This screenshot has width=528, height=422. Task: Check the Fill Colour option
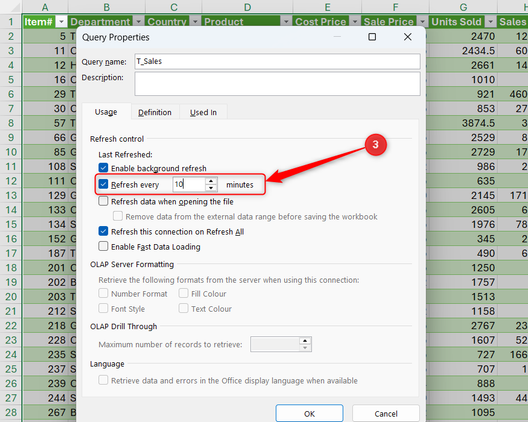coord(183,293)
